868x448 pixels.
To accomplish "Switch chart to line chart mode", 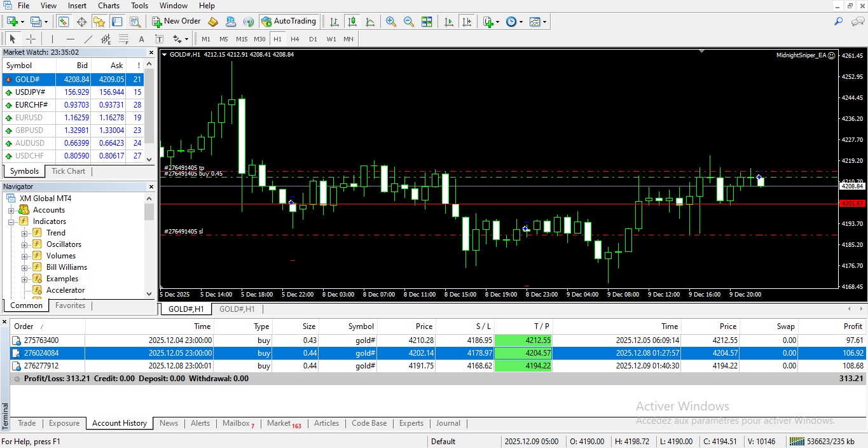I will click(370, 22).
